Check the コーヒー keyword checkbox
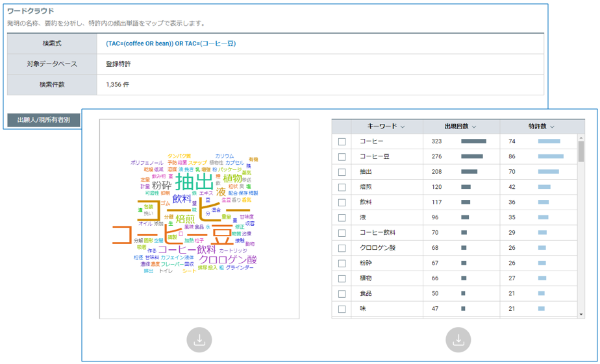The image size is (600, 364). pyautogui.click(x=342, y=141)
